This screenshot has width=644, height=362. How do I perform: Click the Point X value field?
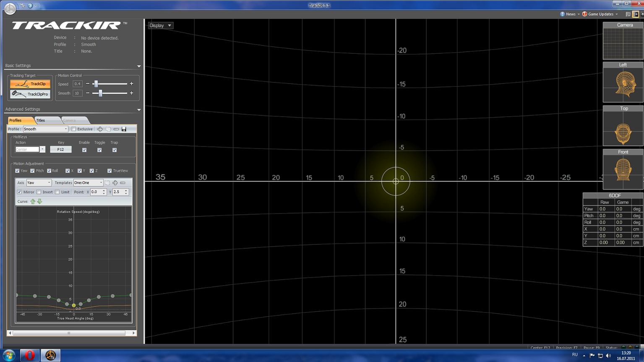[96, 192]
